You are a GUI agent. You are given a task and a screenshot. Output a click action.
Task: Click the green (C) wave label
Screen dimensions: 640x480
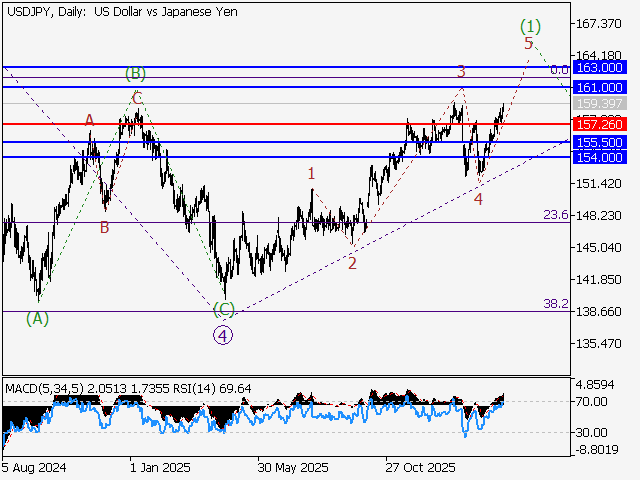pos(223,309)
